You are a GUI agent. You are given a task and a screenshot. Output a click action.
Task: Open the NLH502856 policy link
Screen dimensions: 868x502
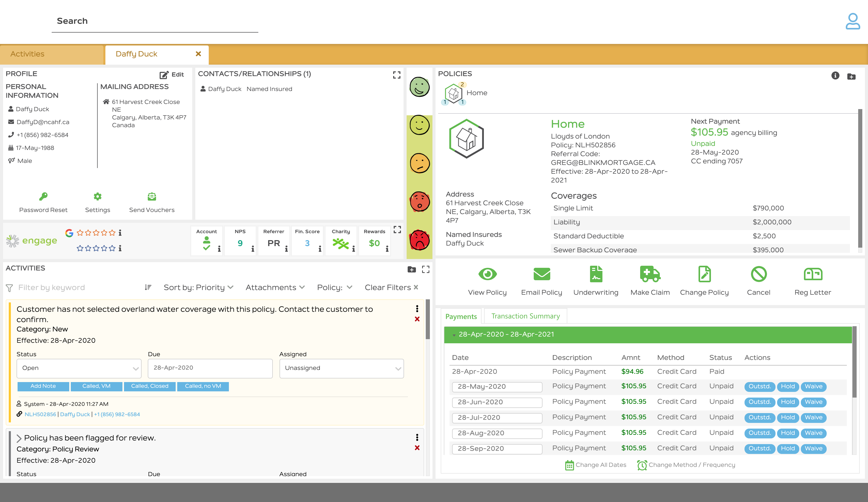[40, 414]
